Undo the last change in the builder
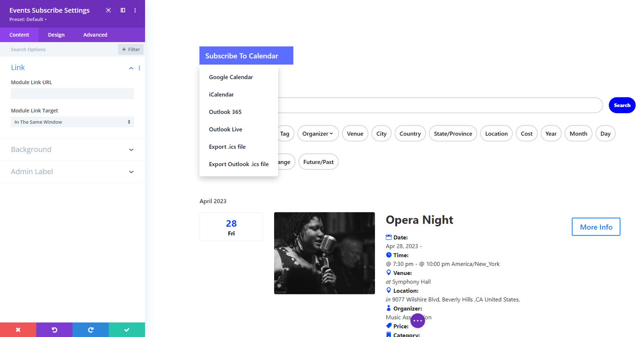Viewport: 644px width, 337px height. pyautogui.click(x=54, y=329)
